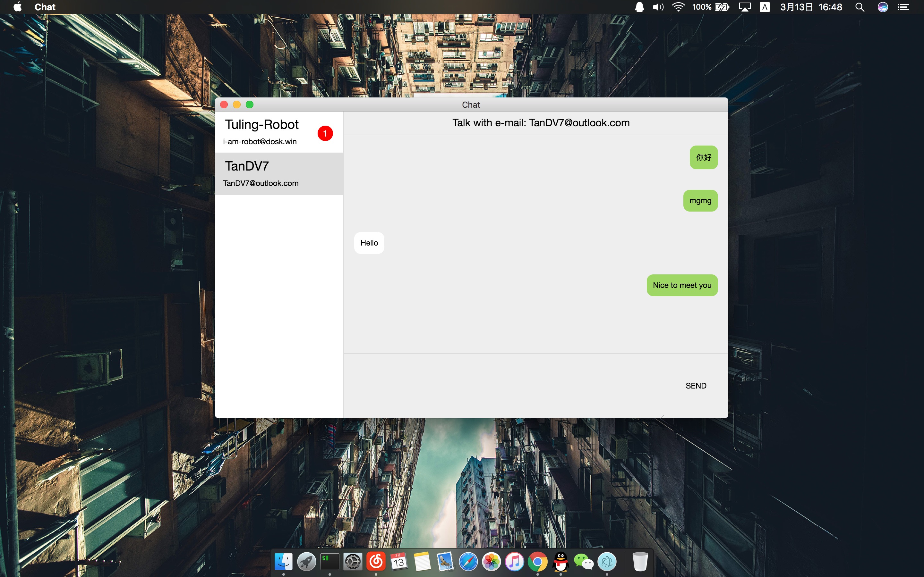Image resolution: width=924 pixels, height=577 pixels.
Task: Open the Apple menu
Action: [x=18, y=7]
